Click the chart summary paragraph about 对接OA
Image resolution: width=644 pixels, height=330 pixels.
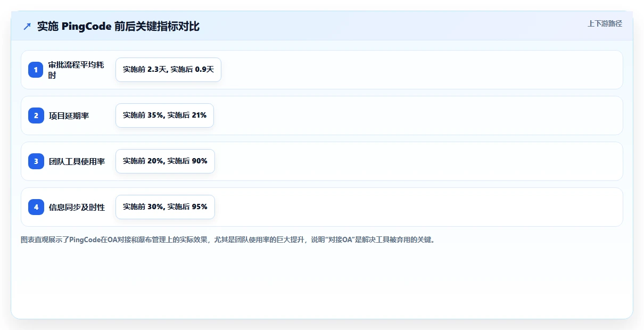point(228,240)
